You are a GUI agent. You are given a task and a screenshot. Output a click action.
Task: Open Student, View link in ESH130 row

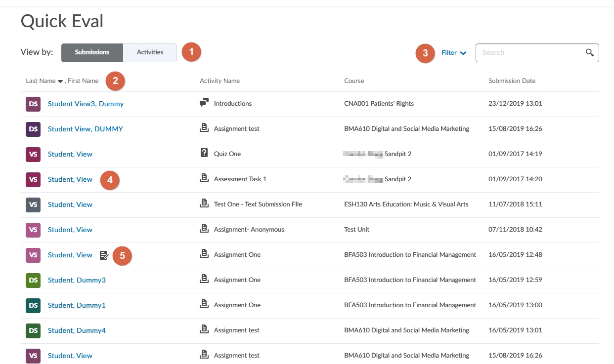pos(70,204)
